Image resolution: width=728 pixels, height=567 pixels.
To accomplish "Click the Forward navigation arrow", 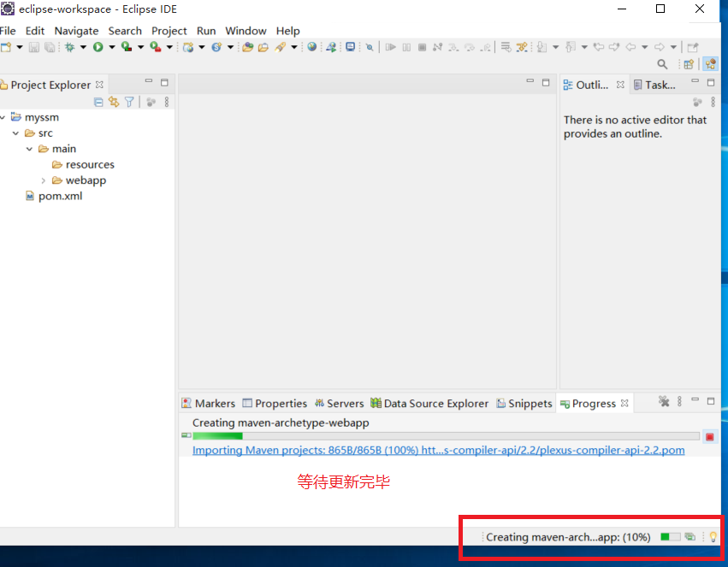I will coord(659,47).
